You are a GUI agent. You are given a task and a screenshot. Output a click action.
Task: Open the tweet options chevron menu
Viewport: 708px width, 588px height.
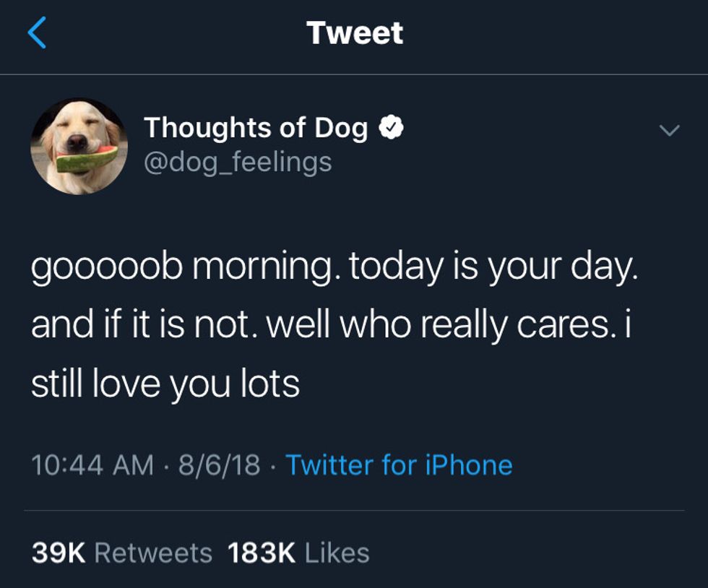pyautogui.click(x=670, y=131)
